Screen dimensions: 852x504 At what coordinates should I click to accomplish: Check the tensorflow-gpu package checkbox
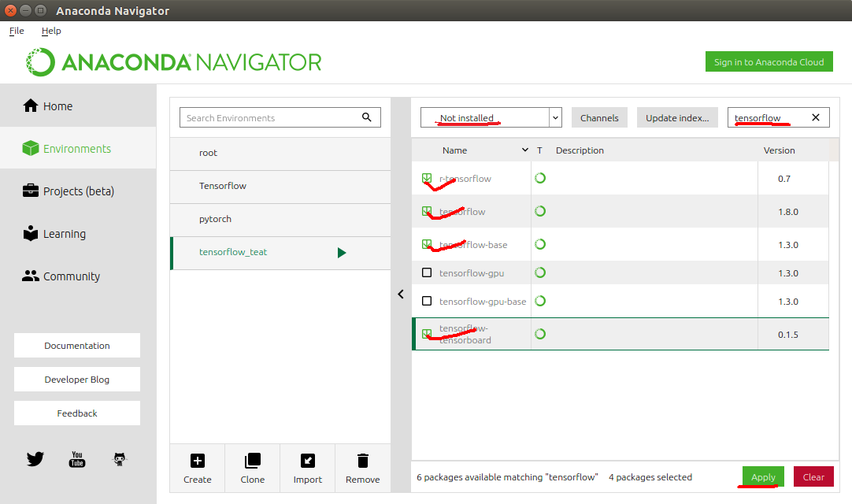coord(427,272)
